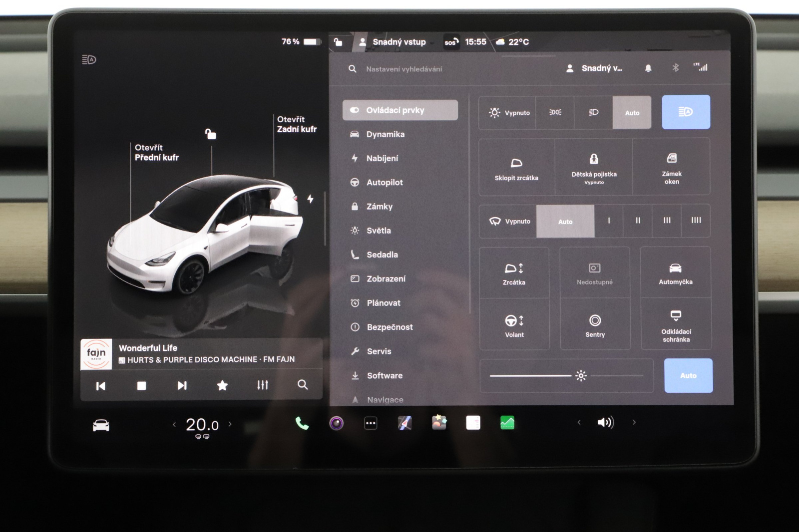The image size is (799, 532).
Task: Tap the three-dots app launcher
Action: pyautogui.click(x=371, y=424)
